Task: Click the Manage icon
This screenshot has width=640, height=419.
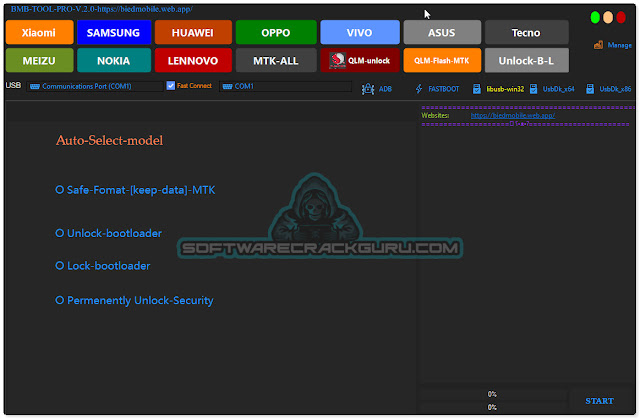Action: [598, 45]
